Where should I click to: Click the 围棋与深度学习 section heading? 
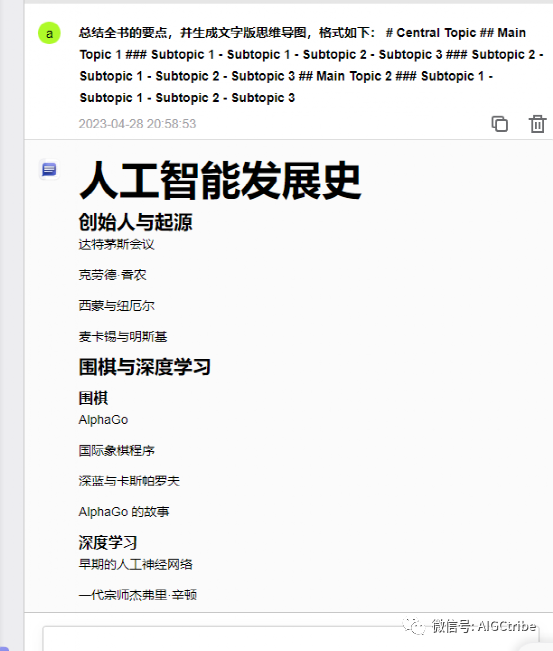point(144,367)
